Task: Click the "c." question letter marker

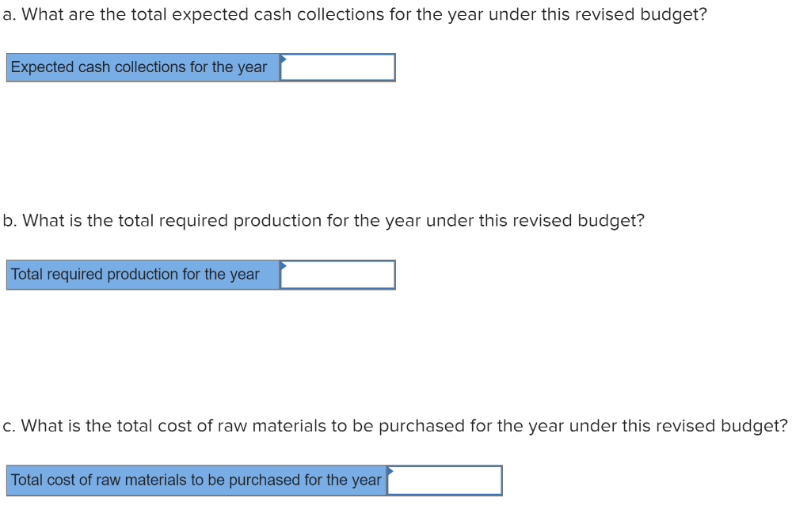Action: point(9,426)
